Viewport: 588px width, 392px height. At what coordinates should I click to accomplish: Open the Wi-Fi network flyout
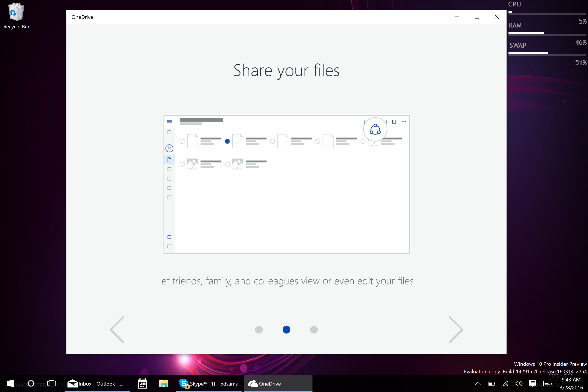click(505, 383)
